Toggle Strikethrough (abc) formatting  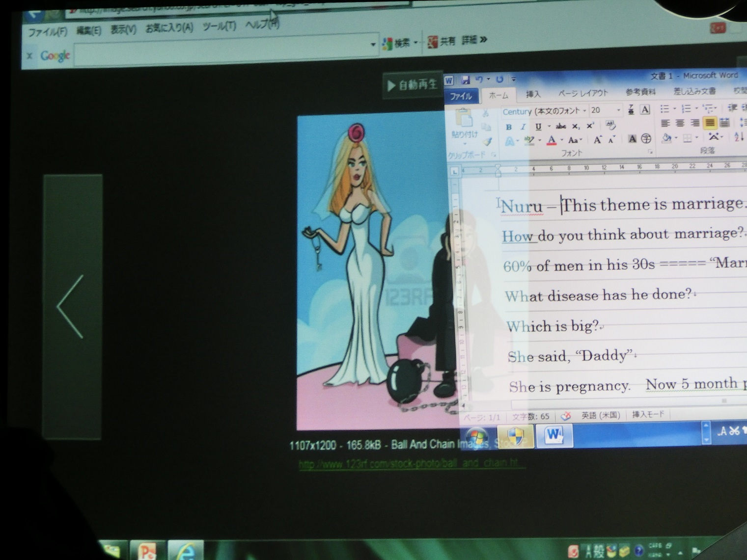pos(560,127)
